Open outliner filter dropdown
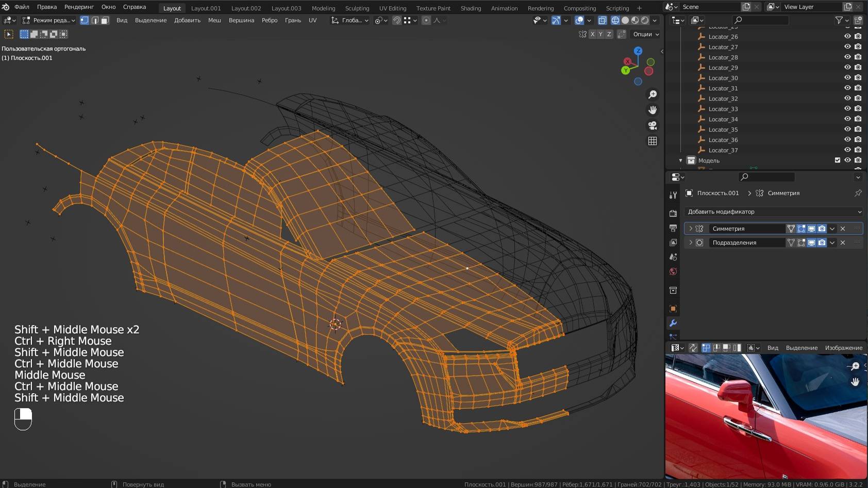Screen dimensions: 868x488 coord(842,20)
